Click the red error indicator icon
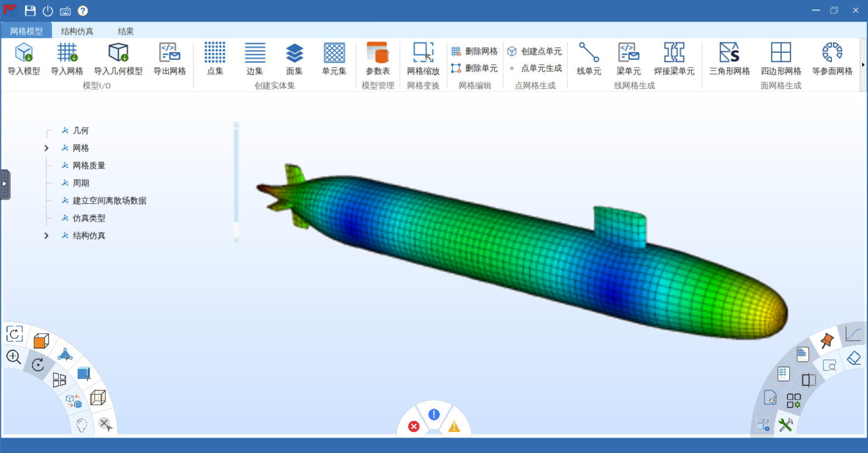Screen dimensions: 868x453 click(413, 426)
